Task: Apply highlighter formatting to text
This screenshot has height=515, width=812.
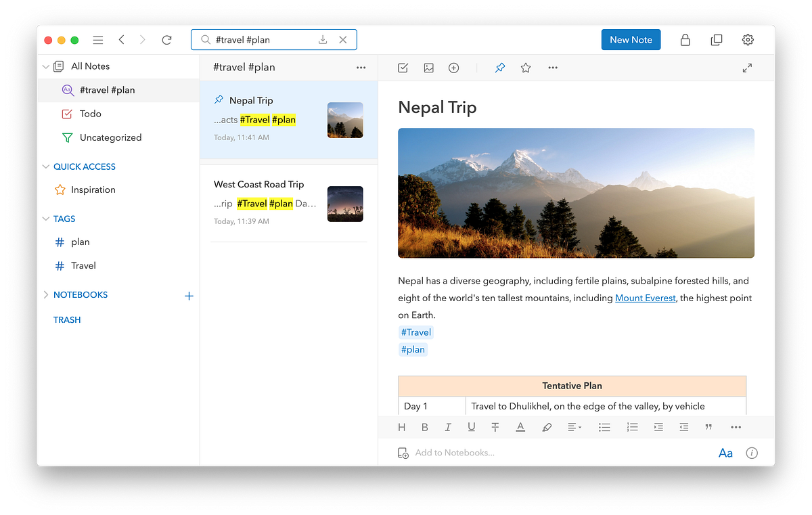Action: 547,427
